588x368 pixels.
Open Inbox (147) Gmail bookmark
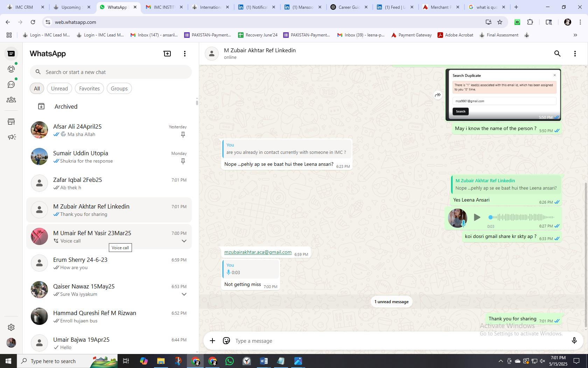point(154,35)
